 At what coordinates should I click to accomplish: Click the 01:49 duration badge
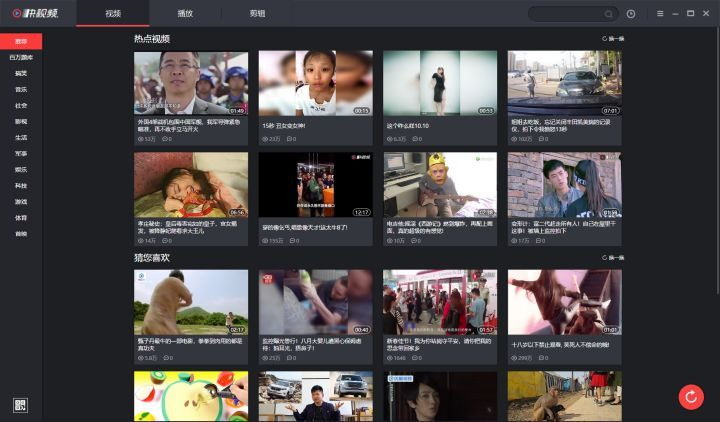[237, 111]
